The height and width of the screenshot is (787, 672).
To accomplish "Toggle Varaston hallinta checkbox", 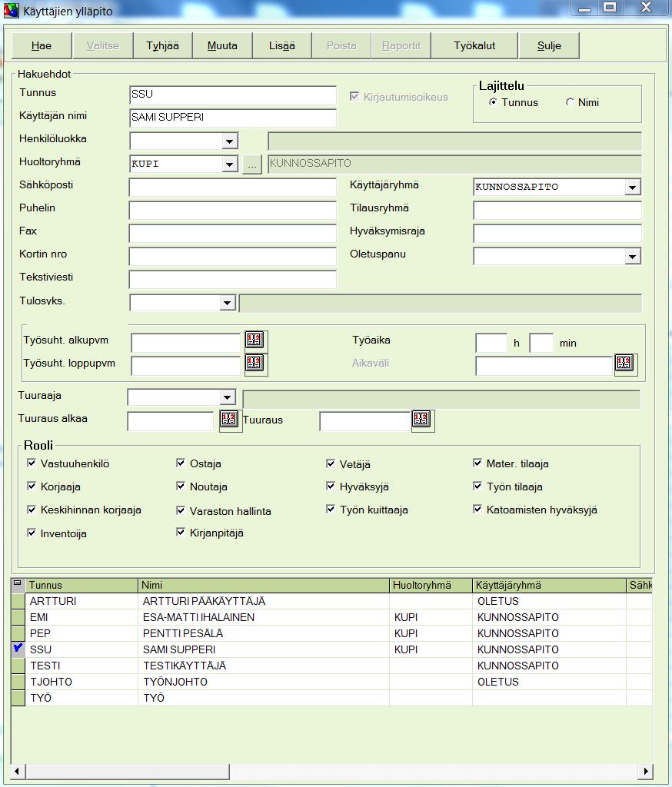I will tap(181, 510).
